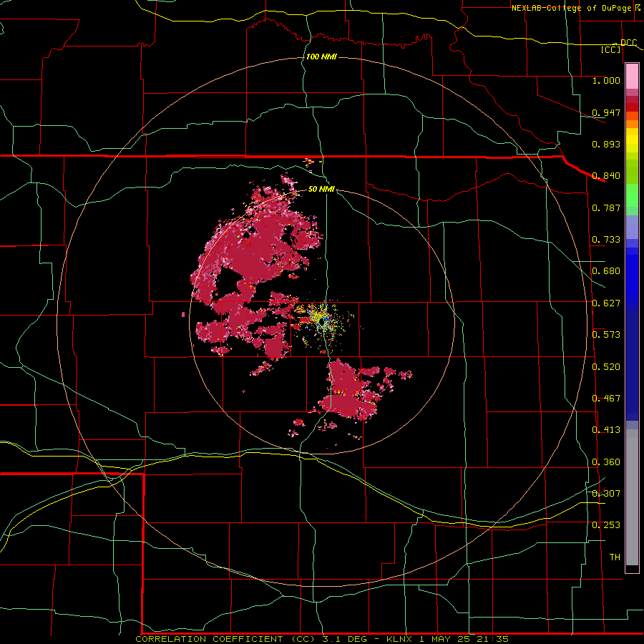Click the 0.840 value on color scale

[x=606, y=176]
